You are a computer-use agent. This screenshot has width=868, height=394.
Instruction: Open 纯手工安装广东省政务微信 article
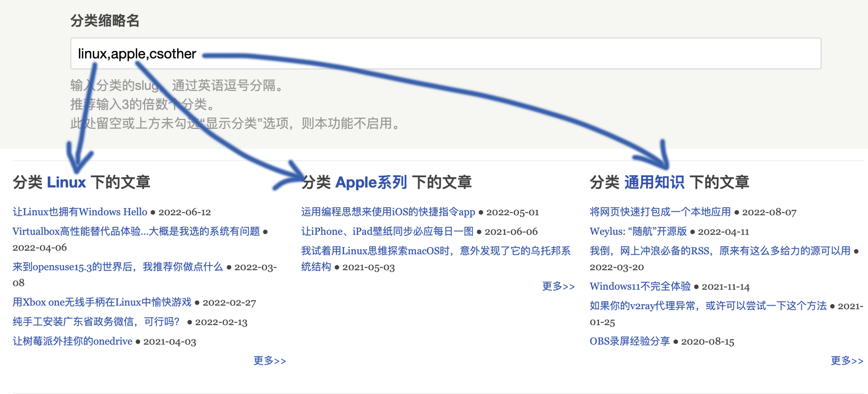click(96, 322)
